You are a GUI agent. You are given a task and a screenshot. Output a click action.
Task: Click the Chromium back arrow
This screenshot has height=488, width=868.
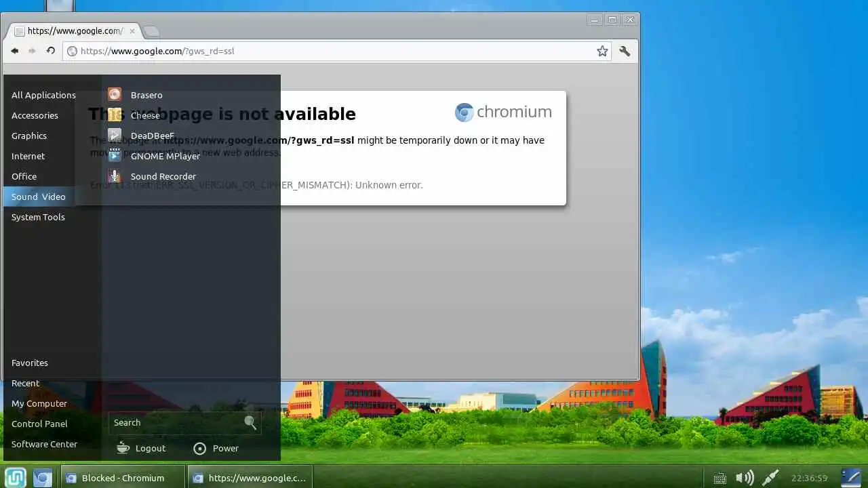[14, 51]
